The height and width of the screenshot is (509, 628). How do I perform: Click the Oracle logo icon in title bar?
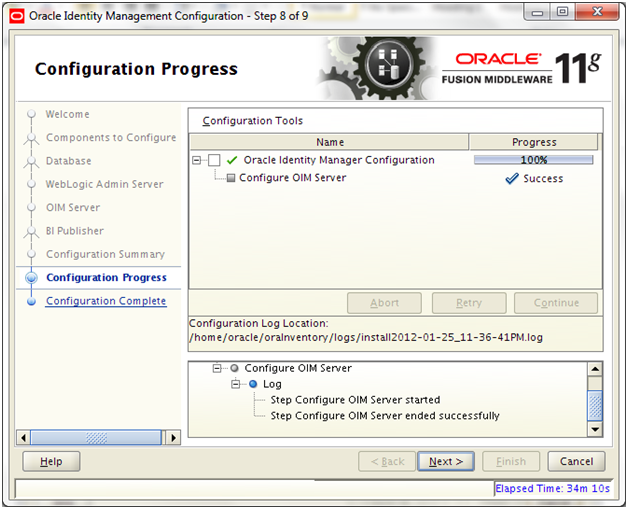pyautogui.click(x=17, y=16)
